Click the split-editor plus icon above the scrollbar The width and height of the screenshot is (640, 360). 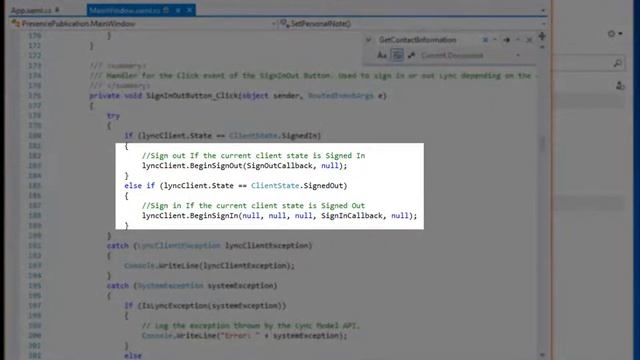tap(542, 36)
